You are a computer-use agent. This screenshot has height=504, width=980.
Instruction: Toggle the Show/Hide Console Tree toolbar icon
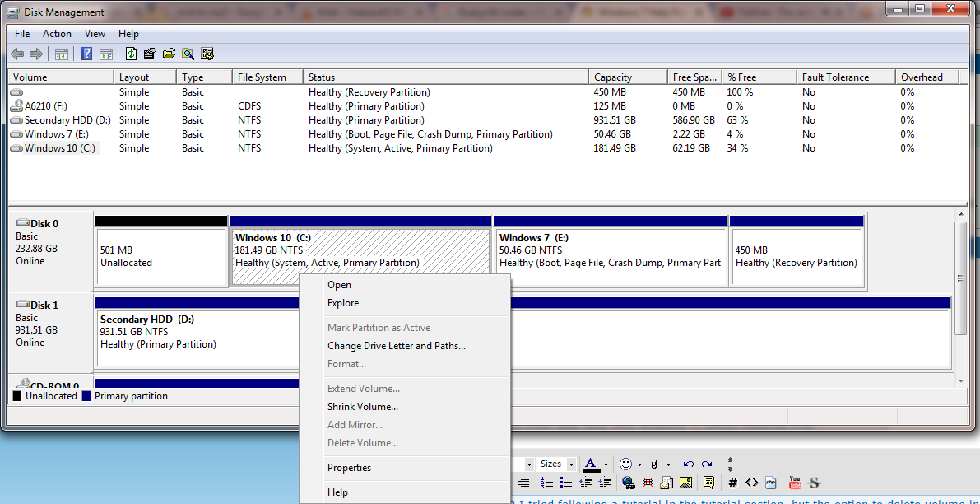[x=61, y=54]
